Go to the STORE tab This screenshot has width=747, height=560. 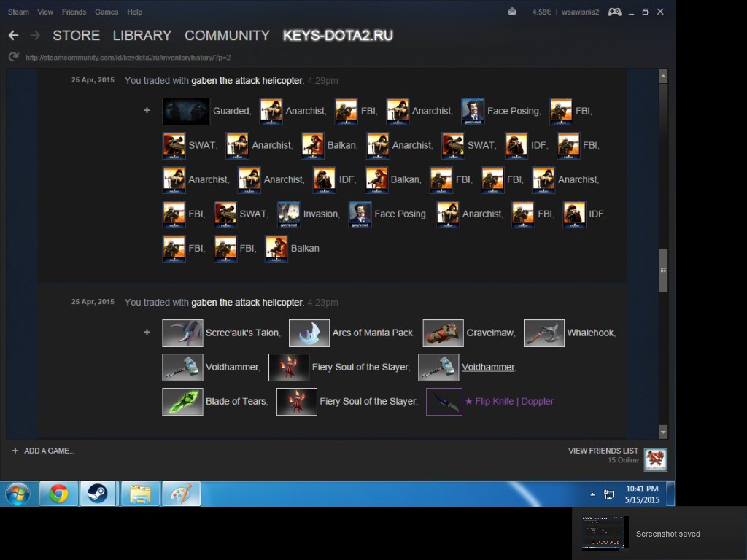(x=76, y=36)
